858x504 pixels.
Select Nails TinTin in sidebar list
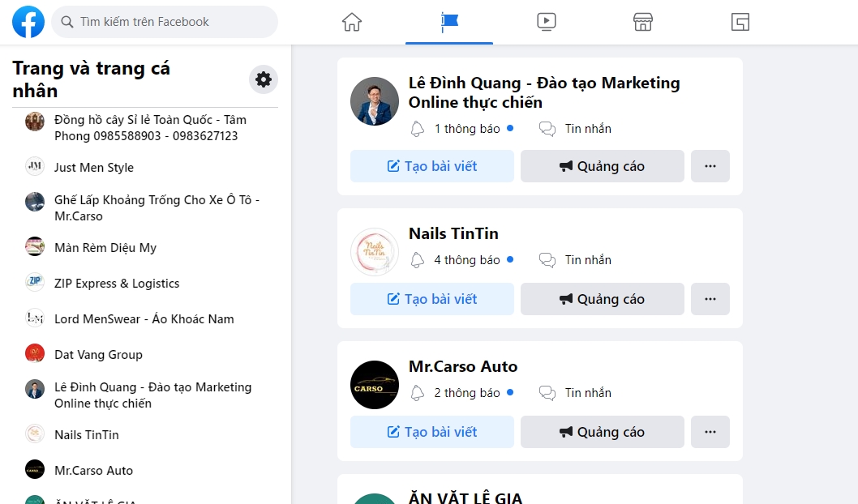pyautogui.click(x=87, y=434)
